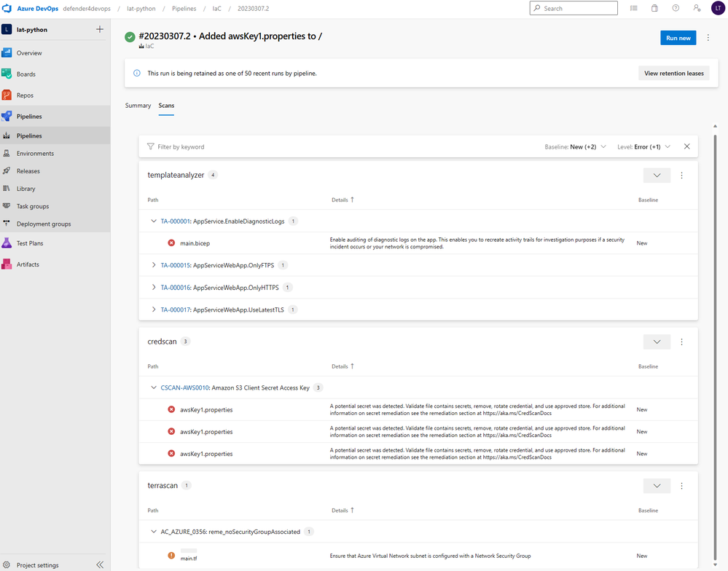
Task: Click the Run new button
Action: coord(678,38)
